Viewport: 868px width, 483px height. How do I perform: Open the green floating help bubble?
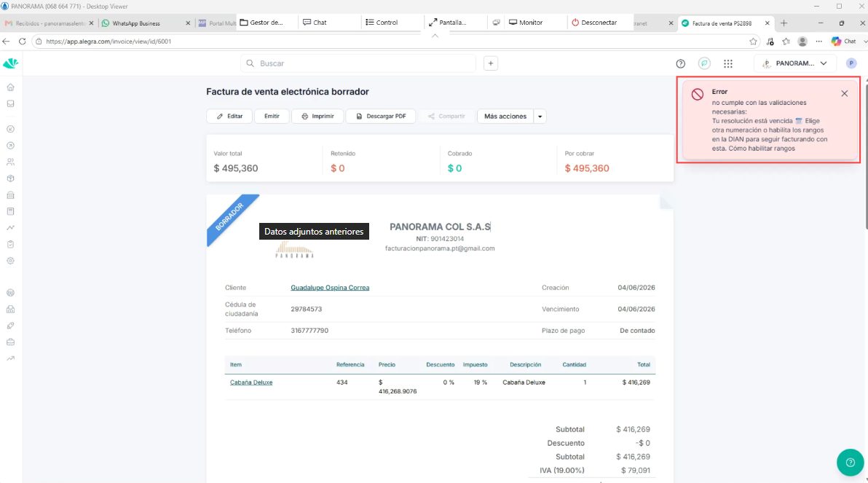(x=851, y=463)
